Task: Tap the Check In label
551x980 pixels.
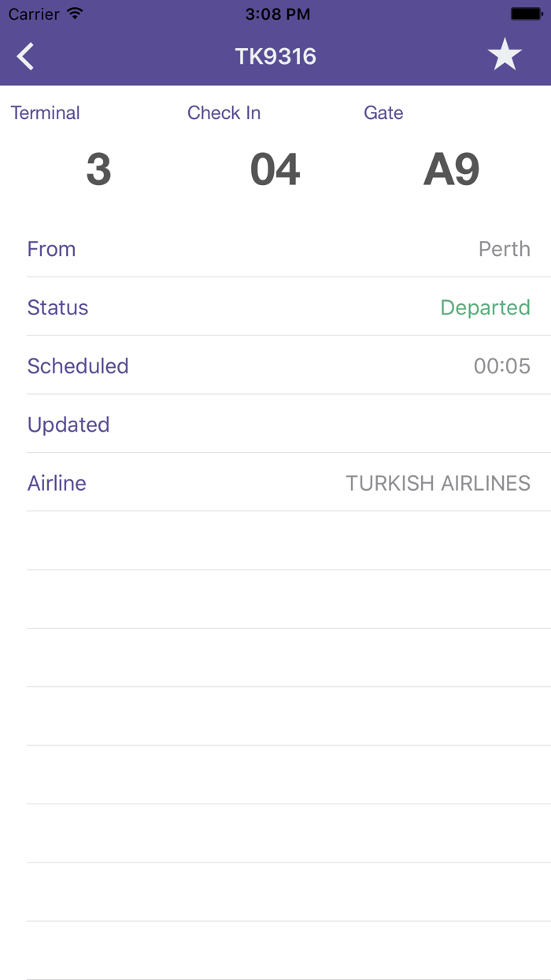Action: click(x=224, y=113)
